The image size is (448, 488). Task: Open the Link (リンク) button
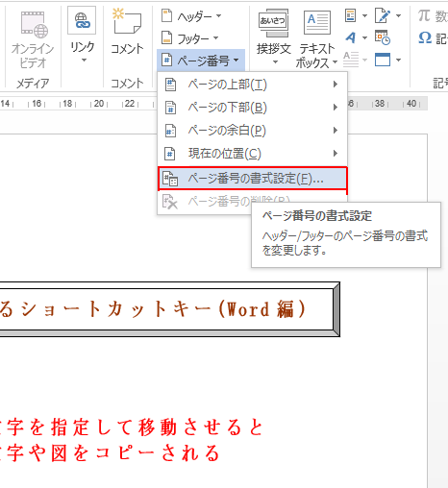[82, 20]
